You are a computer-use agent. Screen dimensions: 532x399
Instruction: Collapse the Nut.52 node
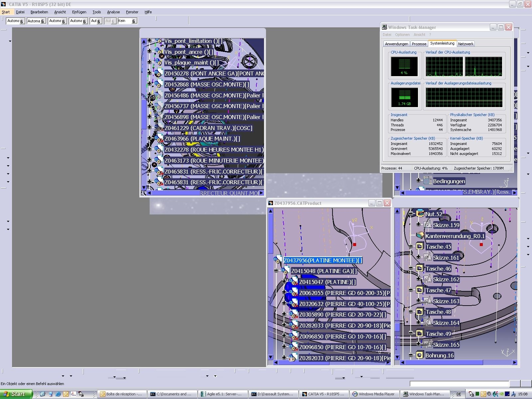[411, 213]
